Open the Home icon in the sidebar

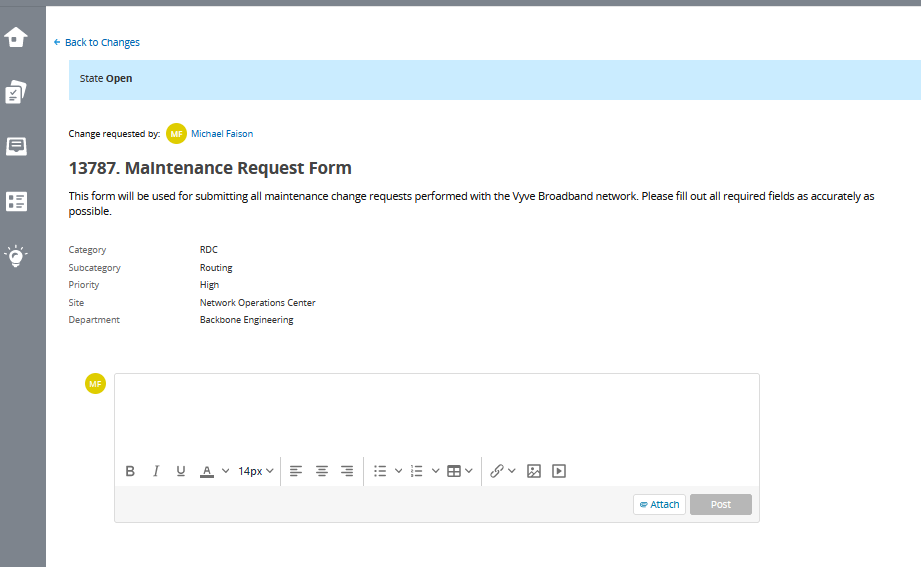[x=16, y=38]
